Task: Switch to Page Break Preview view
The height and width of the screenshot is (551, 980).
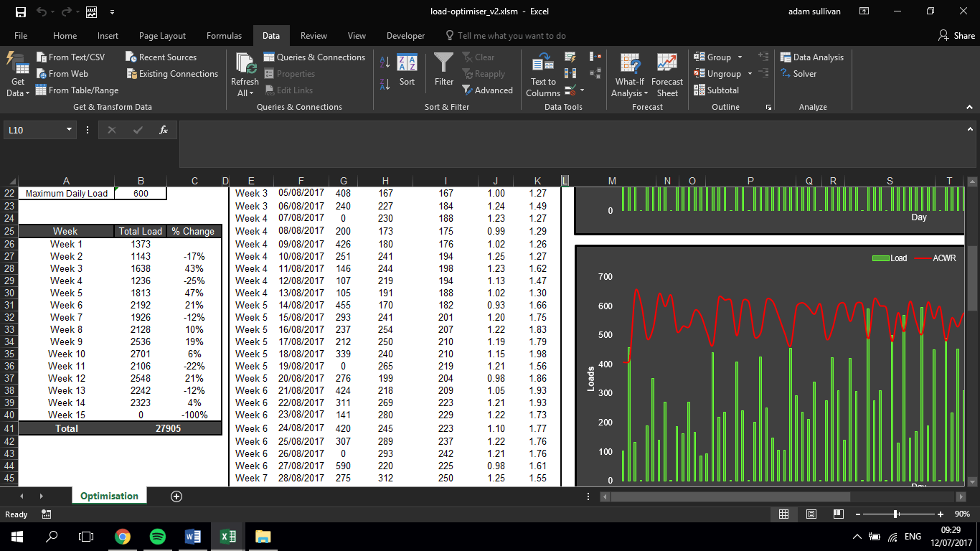Action: (837, 514)
